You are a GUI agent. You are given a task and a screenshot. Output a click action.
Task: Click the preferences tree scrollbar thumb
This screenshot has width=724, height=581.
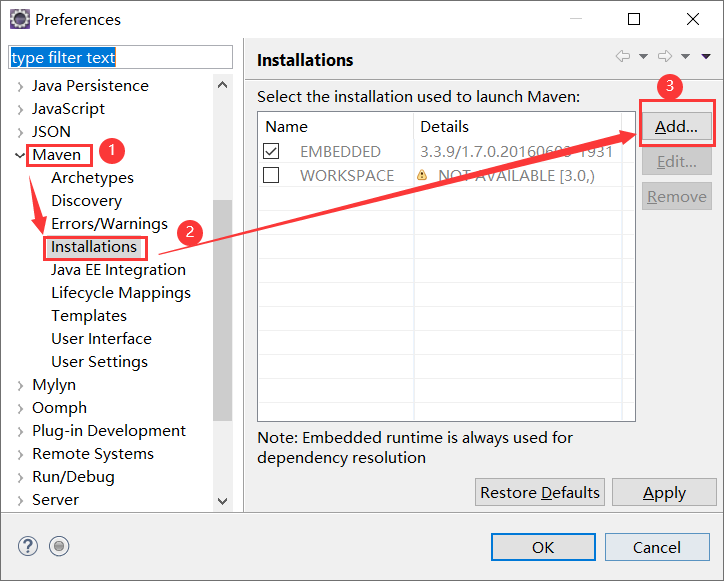tap(223, 310)
